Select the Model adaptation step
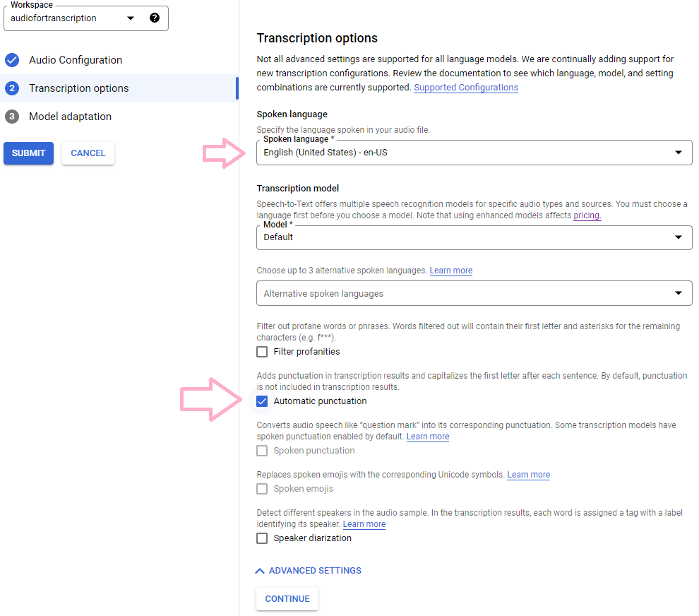This screenshot has height=616, width=699. tap(70, 117)
